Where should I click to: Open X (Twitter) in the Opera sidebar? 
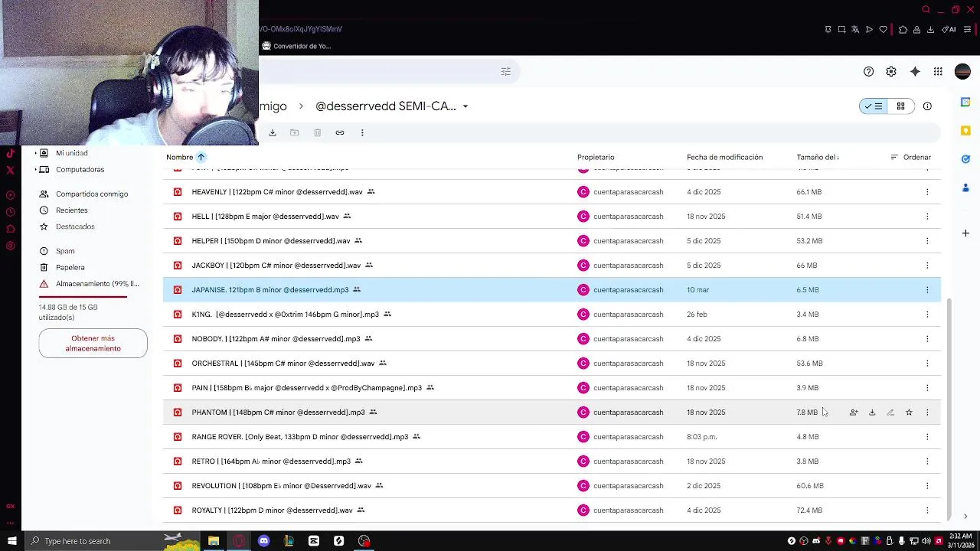coord(10,170)
